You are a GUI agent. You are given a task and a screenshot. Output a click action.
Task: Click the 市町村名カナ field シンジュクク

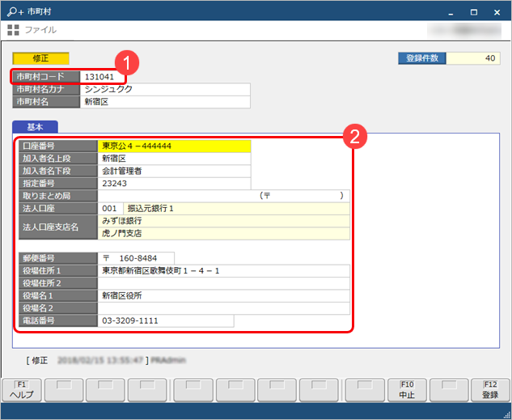[x=165, y=89]
